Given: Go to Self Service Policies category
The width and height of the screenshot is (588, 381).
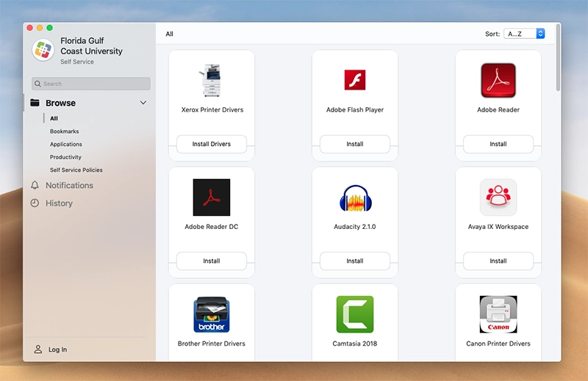Looking at the screenshot, I should (x=76, y=170).
